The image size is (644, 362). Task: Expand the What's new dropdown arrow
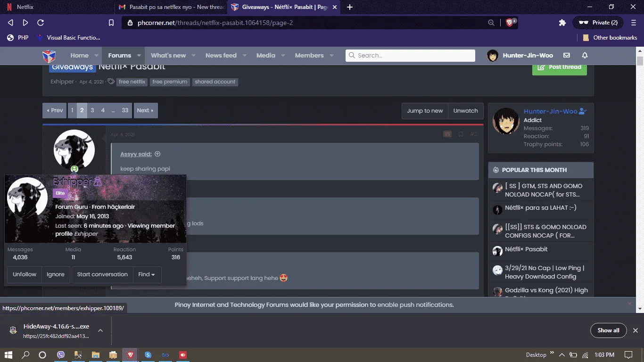point(193,56)
